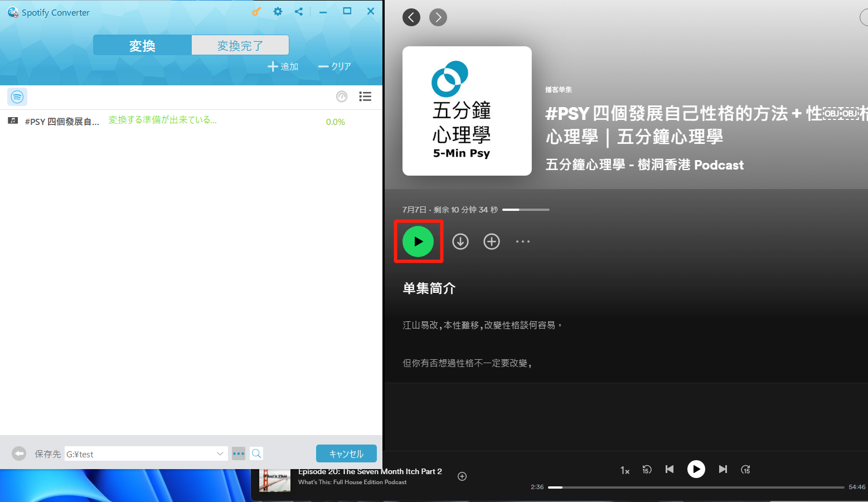Click the 单集简介 heading
Image resolution: width=868 pixels, height=502 pixels.
(429, 288)
